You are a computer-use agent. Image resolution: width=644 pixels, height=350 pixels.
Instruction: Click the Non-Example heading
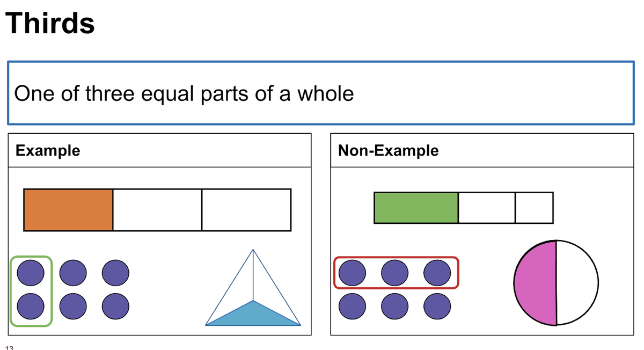point(388,150)
